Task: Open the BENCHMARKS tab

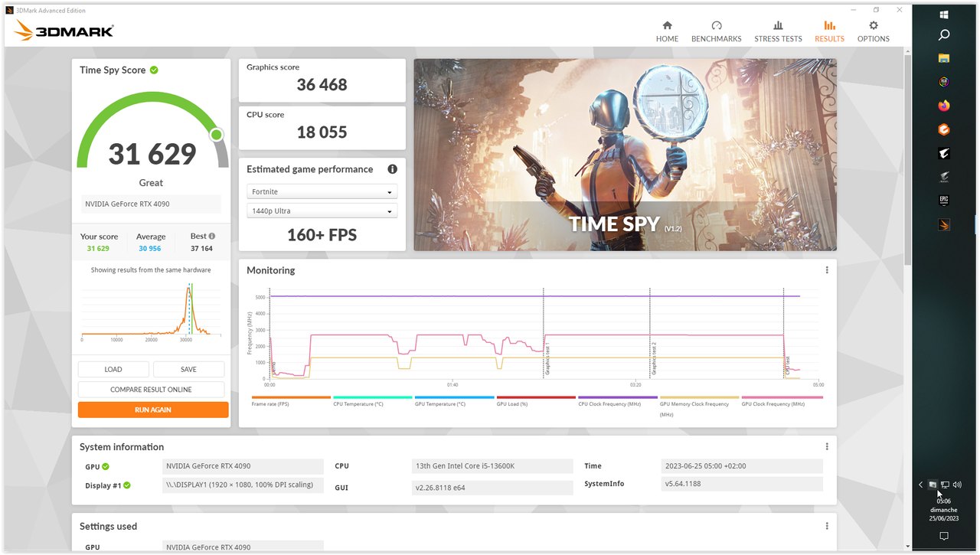Action: point(716,31)
